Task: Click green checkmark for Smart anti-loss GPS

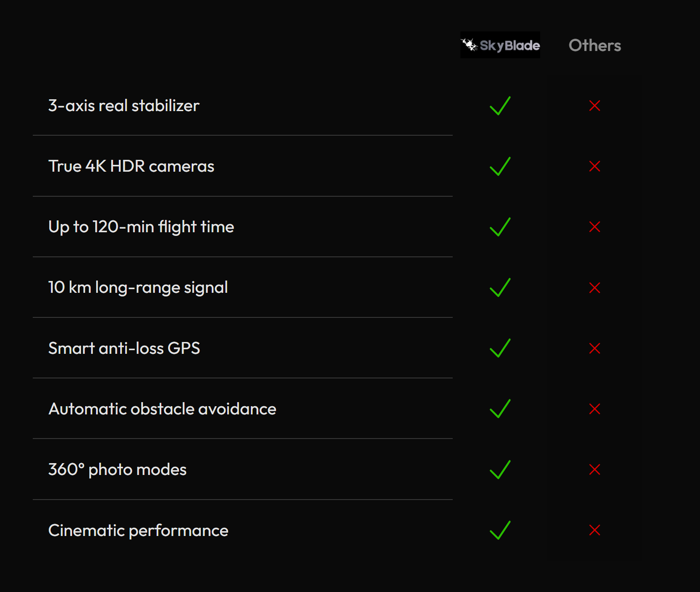Action: coord(500,348)
